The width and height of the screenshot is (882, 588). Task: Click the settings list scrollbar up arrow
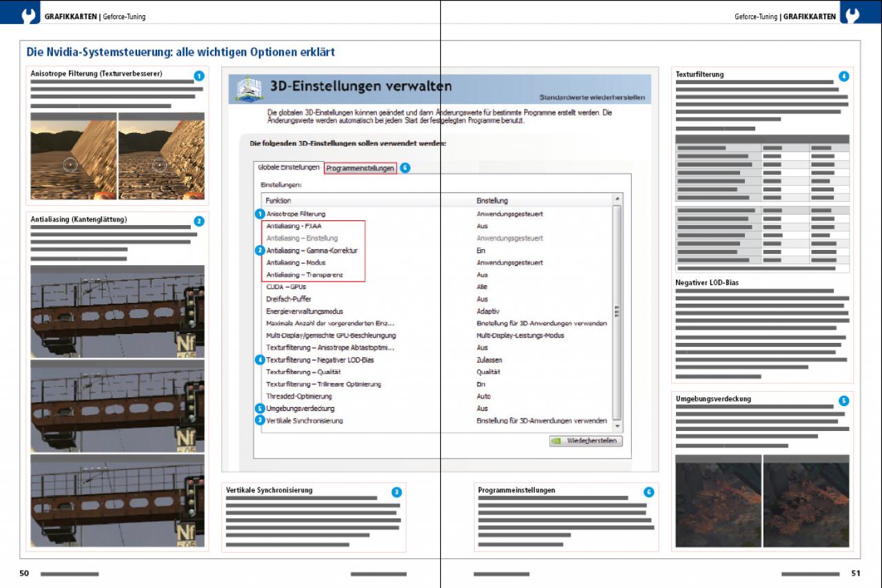point(617,199)
